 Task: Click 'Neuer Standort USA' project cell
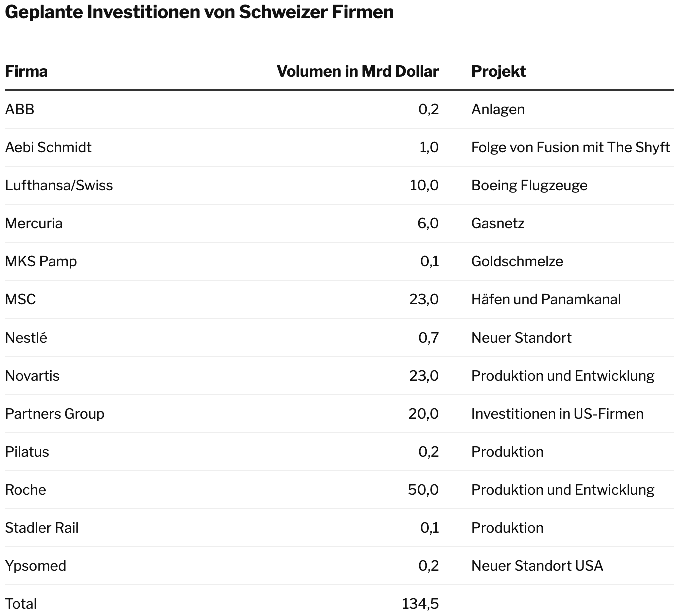click(537, 566)
